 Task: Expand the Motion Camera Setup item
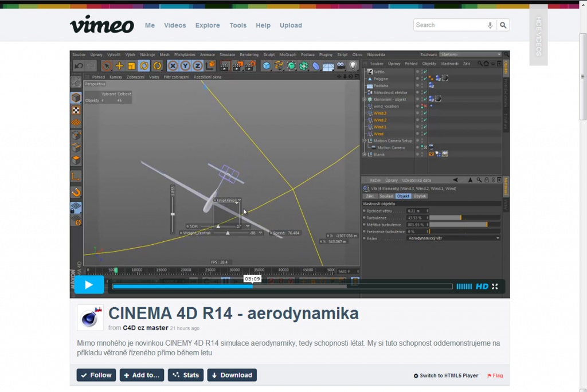point(364,141)
